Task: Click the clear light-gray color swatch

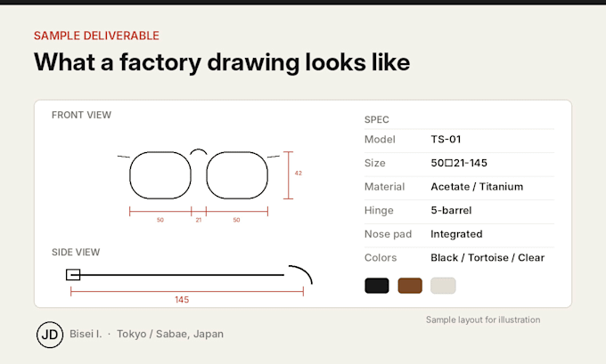Action: tap(443, 286)
